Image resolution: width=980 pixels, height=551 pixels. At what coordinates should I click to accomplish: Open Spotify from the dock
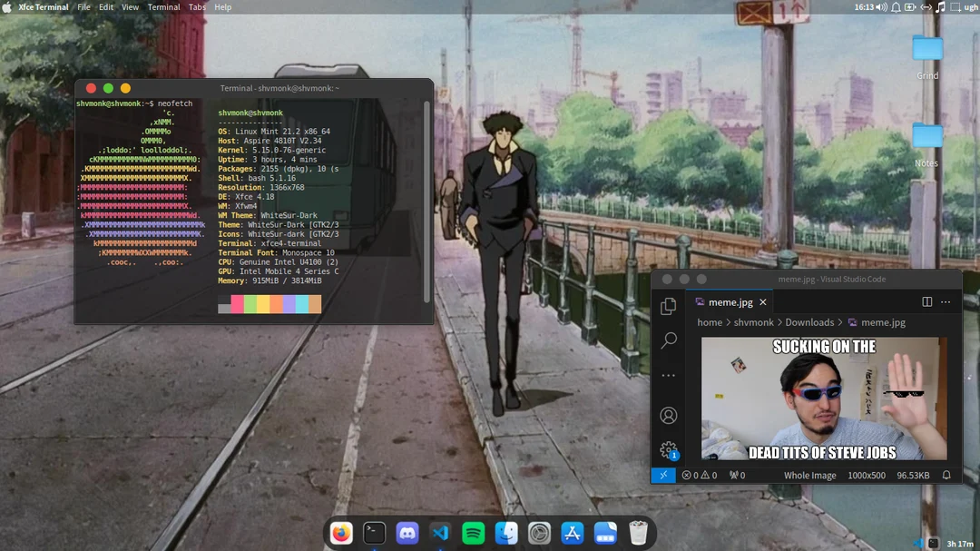[473, 533]
